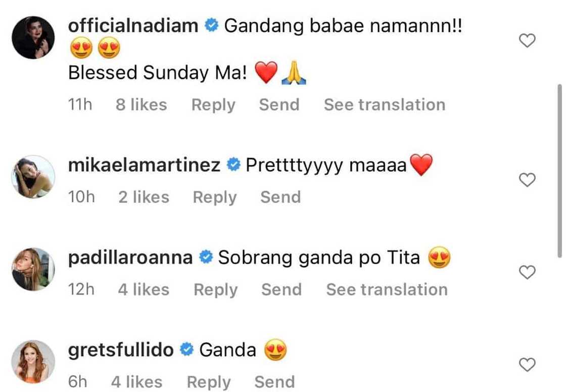Open the gretsfullido username link
The image size is (566, 392).
[x=121, y=350]
